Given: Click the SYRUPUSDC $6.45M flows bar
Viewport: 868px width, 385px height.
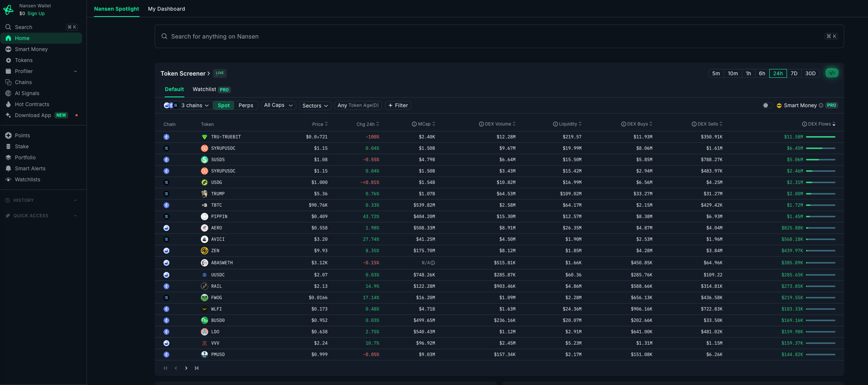Looking at the screenshot, I should (x=821, y=148).
